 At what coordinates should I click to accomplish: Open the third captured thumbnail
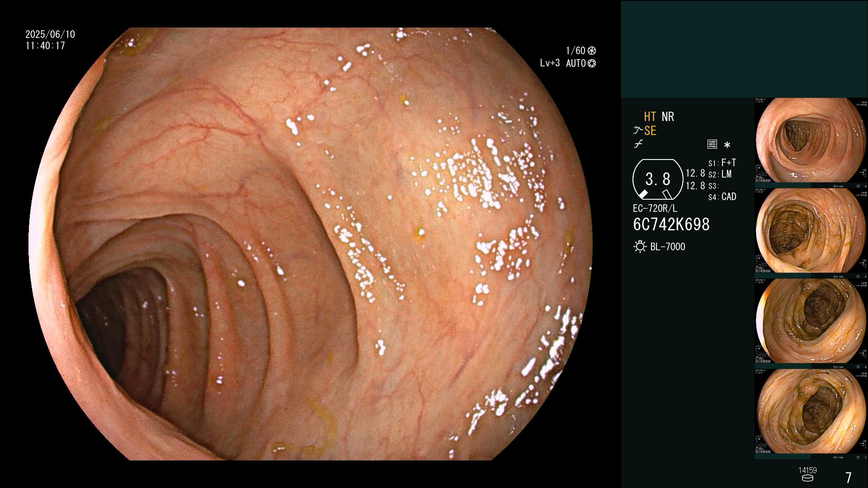(811, 321)
